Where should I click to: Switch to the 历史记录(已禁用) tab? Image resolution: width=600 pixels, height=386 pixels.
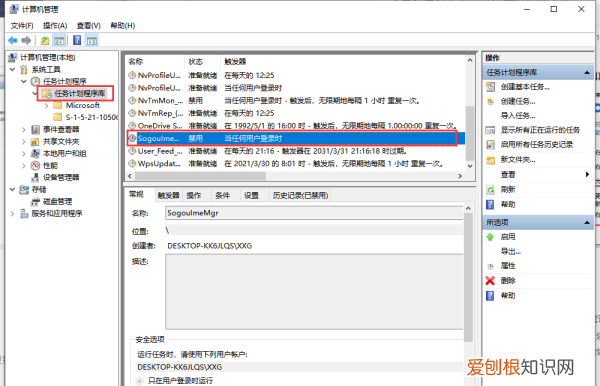pos(300,195)
